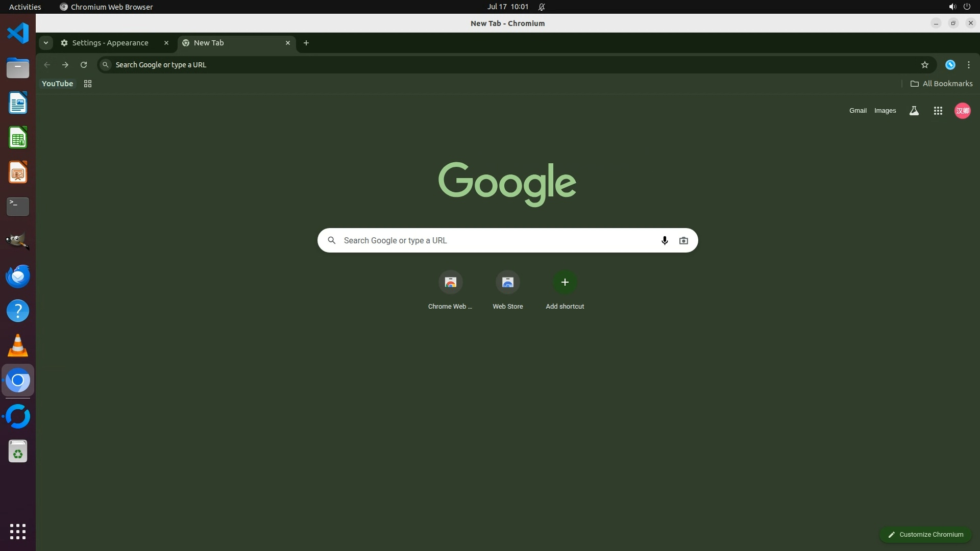This screenshot has width=980, height=551.
Task: Expand the tab search dropdown arrow
Action: click(x=46, y=43)
